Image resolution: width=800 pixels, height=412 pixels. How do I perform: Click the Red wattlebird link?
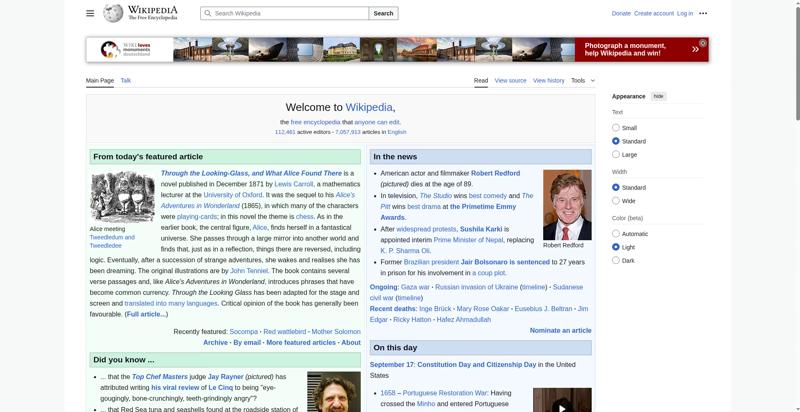(x=285, y=331)
